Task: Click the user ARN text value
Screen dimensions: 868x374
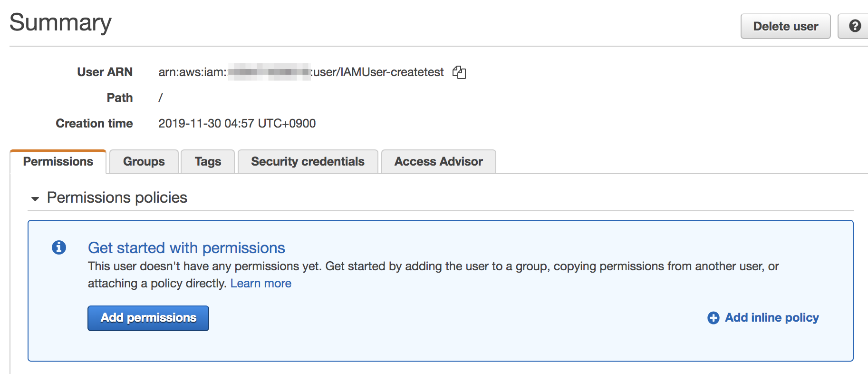Action: tap(301, 72)
